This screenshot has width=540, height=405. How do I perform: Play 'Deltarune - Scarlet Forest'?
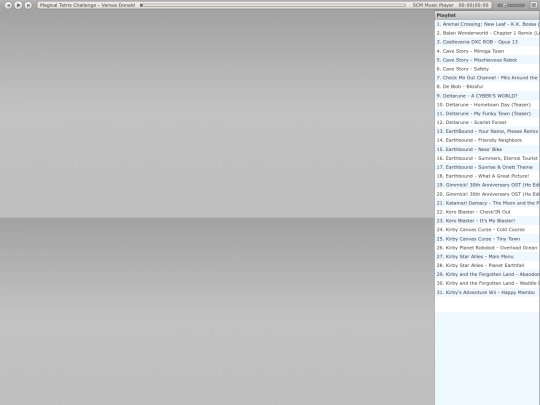point(487,122)
